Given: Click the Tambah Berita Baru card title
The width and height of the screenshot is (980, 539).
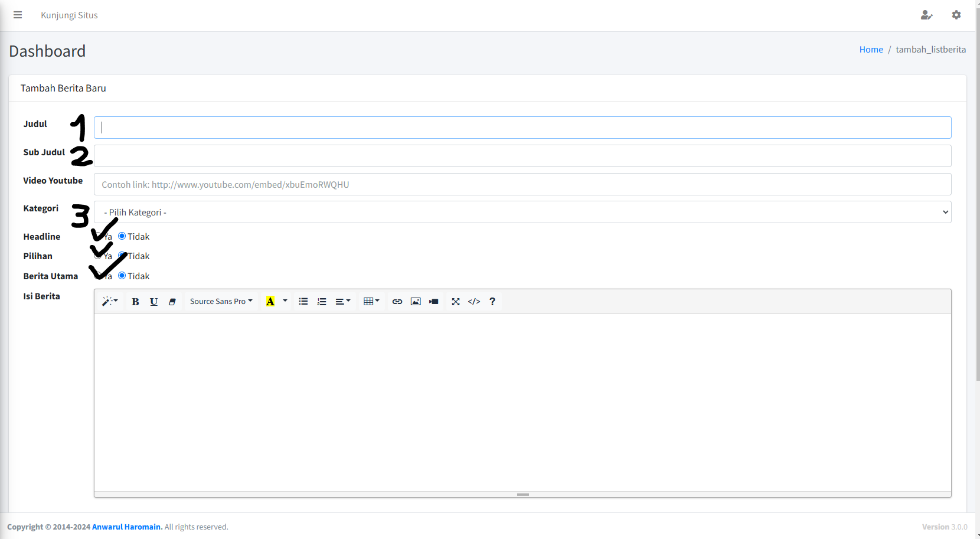Looking at the screenshot, I should [63, 88].
